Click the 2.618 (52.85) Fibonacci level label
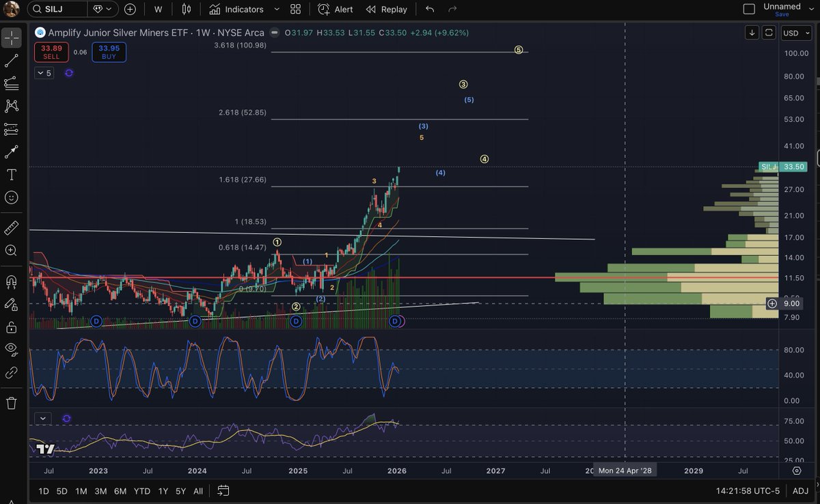 [243, 112]
